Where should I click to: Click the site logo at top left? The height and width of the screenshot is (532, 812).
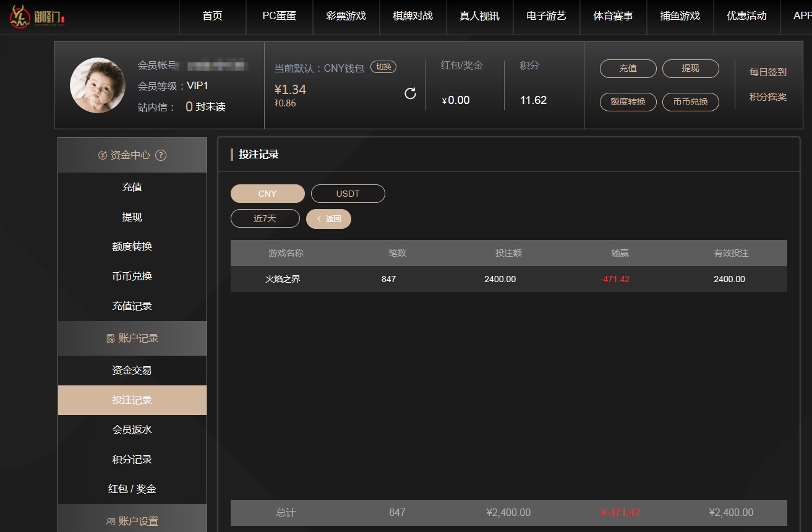tap(38, 17)
